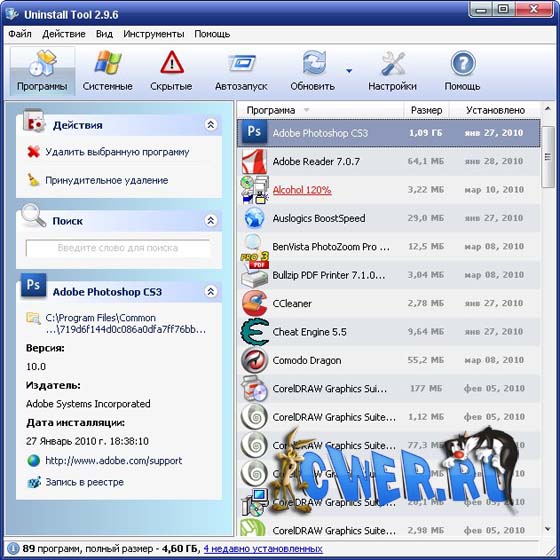
Task: Open the Program Files install folder path
Action: point(125,324)
